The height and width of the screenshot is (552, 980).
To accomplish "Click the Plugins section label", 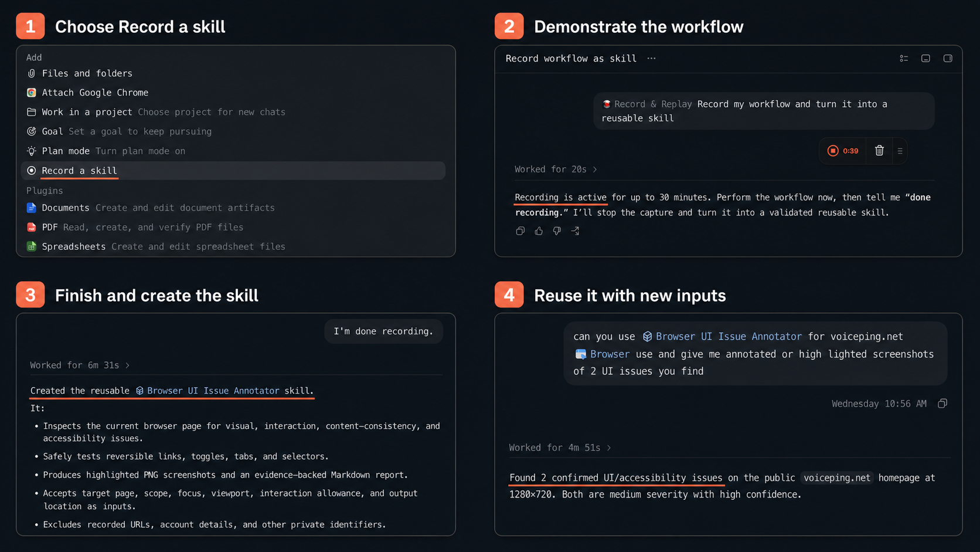I will (x=45, y=191).
